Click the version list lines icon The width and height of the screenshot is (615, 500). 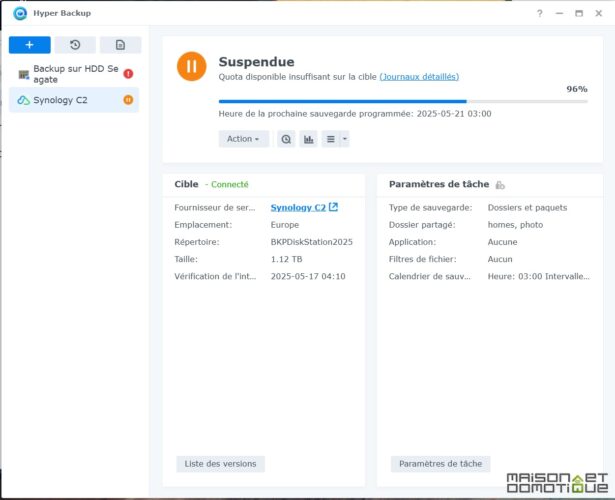331,139
